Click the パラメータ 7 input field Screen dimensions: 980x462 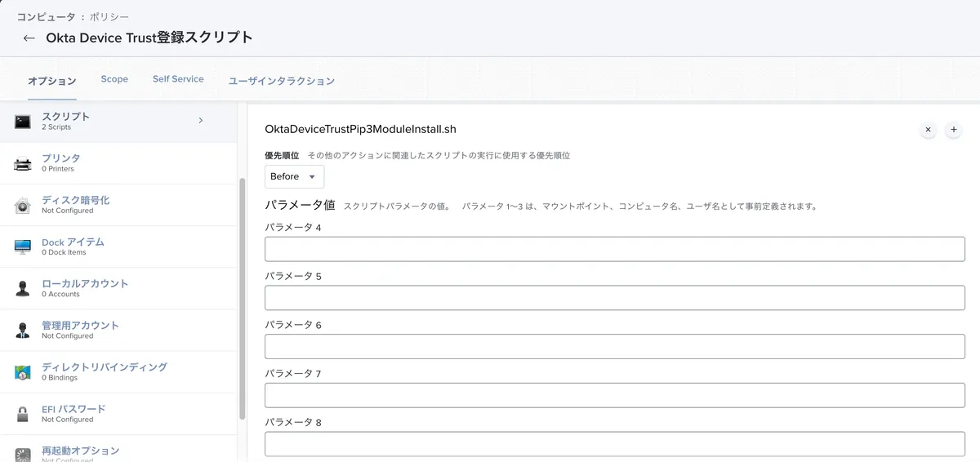click(x=615, y=396)
